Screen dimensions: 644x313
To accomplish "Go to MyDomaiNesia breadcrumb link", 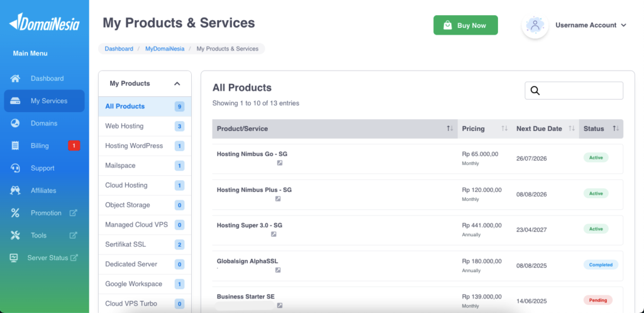I will (165, 48).
